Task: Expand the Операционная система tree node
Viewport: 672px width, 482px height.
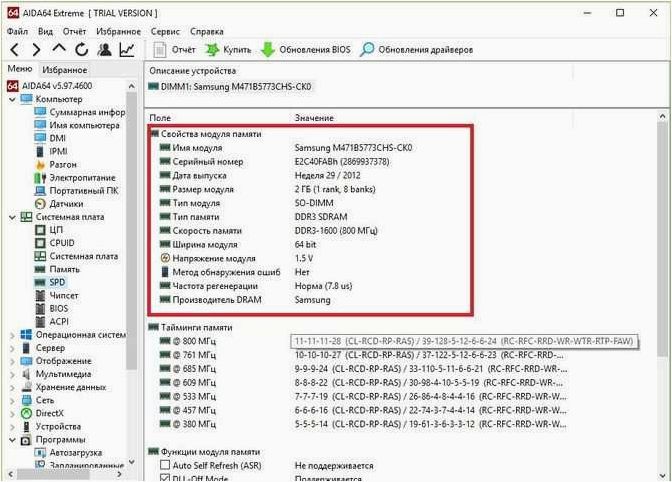Action: tap(12, 335)
